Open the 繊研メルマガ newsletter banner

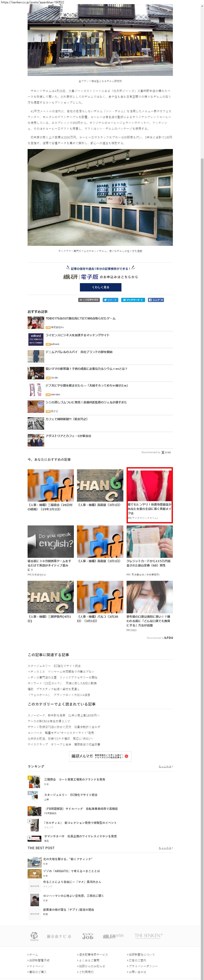tap(100, 756)
